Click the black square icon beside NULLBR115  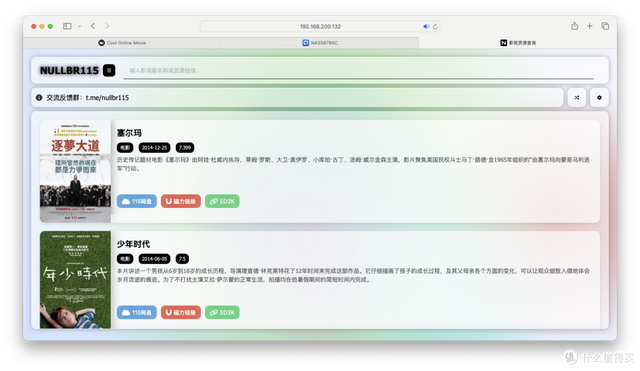[109, 71]
